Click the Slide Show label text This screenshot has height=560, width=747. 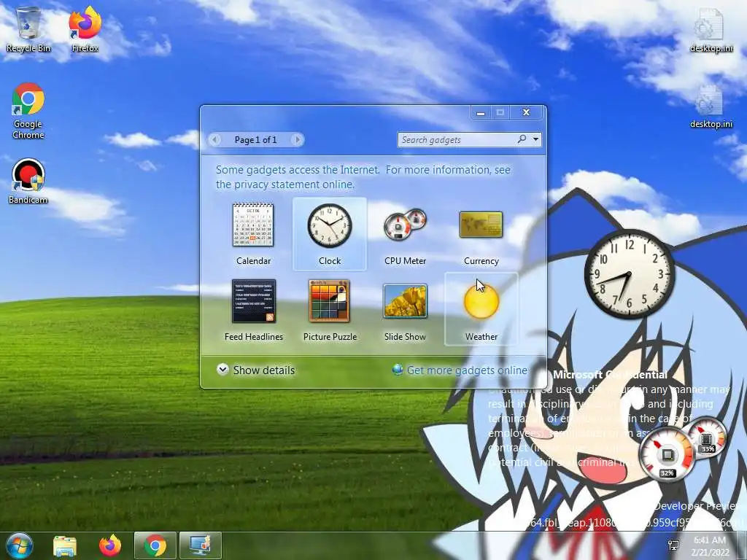coord(406,337)
